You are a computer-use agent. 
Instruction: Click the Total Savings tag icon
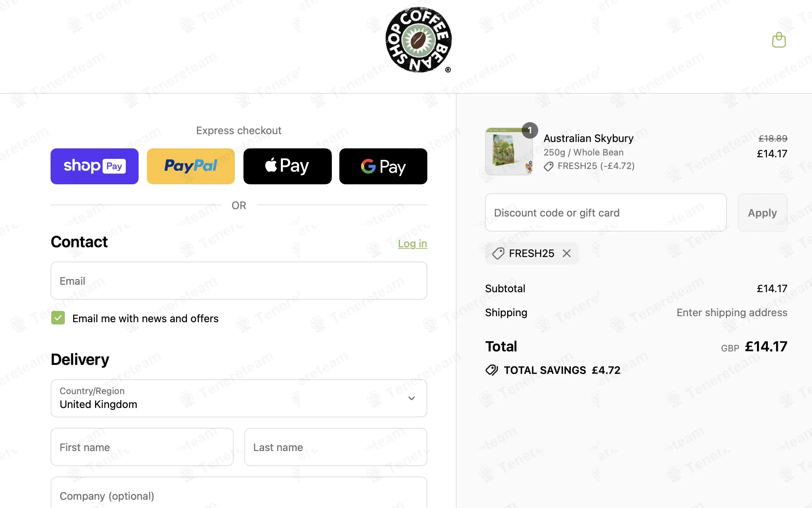(492, 370)
